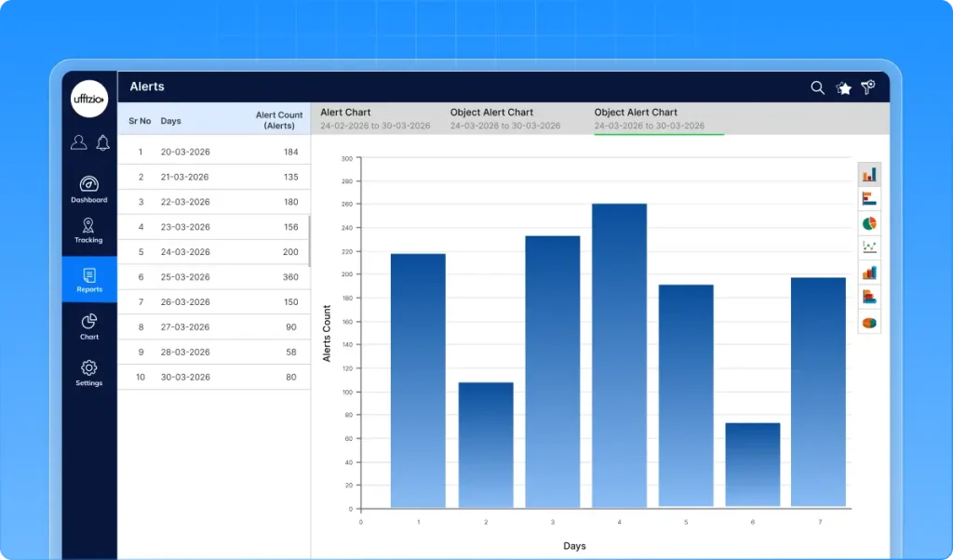Select the flat pie chart type

(x=869, y=223)
